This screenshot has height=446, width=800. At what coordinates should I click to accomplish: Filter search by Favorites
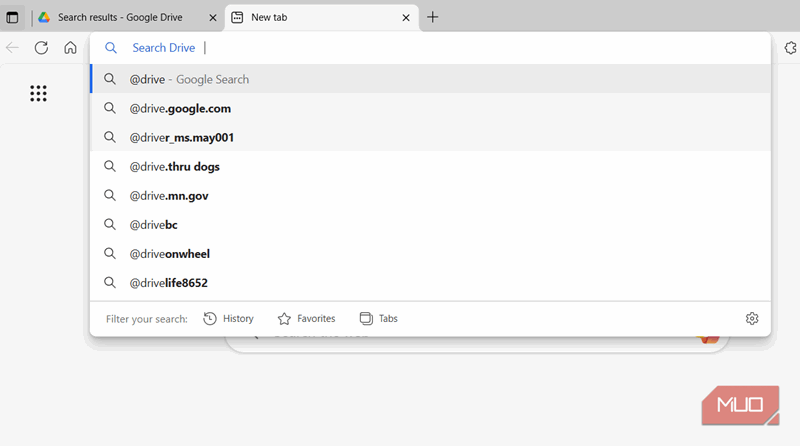307,318
